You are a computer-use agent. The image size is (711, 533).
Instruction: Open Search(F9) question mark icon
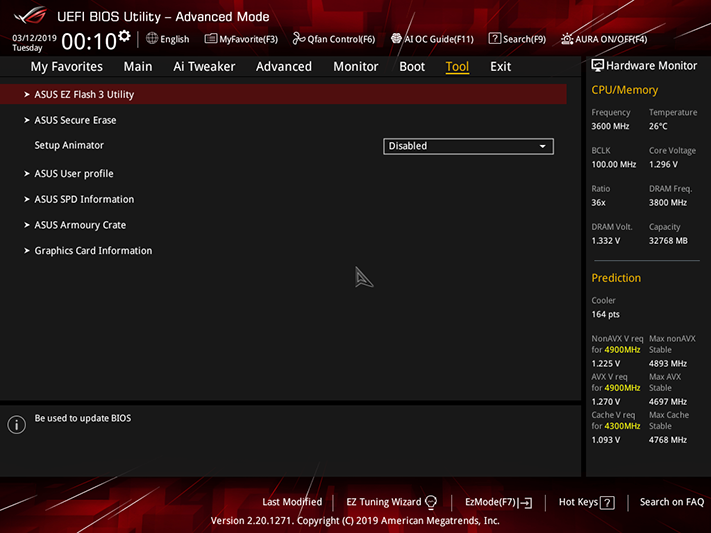[x=494, y=39]
